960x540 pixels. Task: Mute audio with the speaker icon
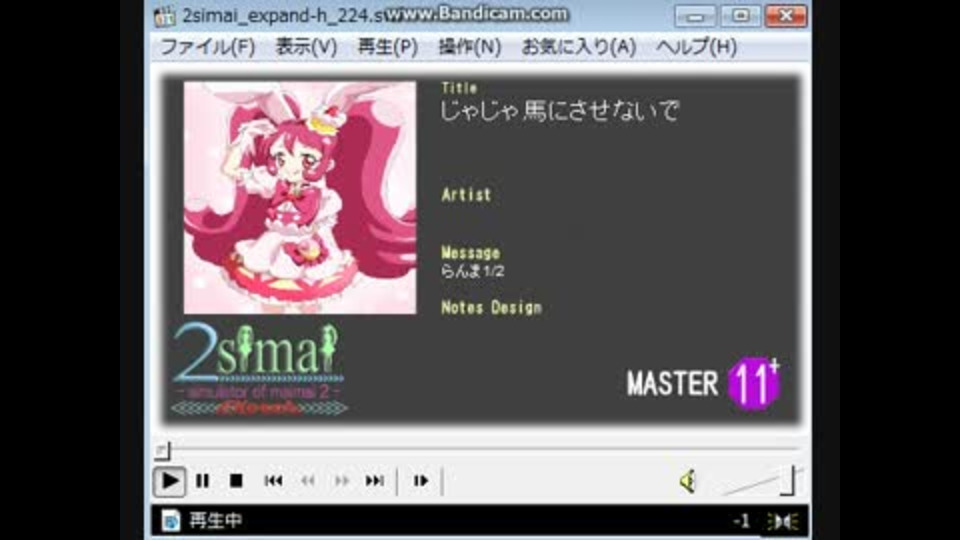click(x=688, y=481)
